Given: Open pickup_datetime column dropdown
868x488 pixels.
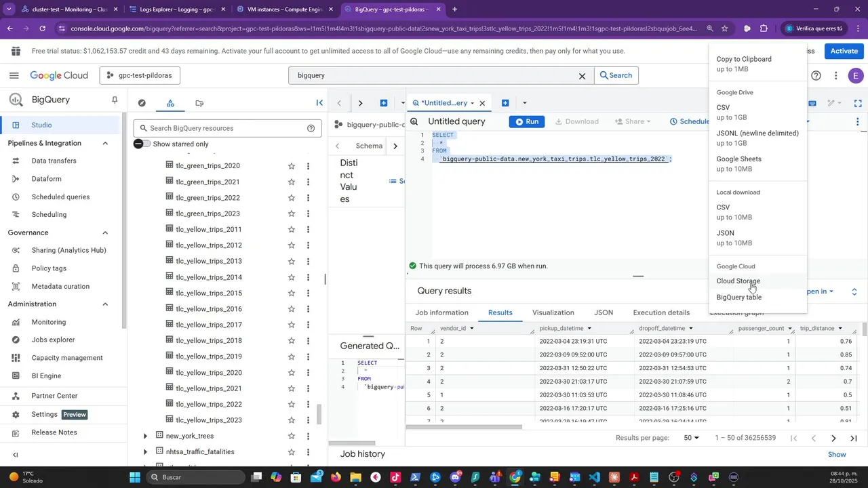Looking at the screenshot, I should click(589, 329).
